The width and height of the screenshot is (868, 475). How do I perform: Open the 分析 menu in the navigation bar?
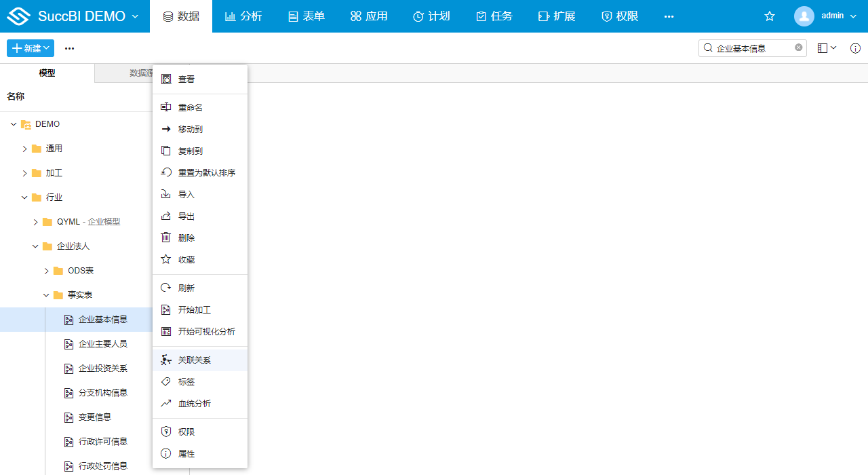click(243, 16)
